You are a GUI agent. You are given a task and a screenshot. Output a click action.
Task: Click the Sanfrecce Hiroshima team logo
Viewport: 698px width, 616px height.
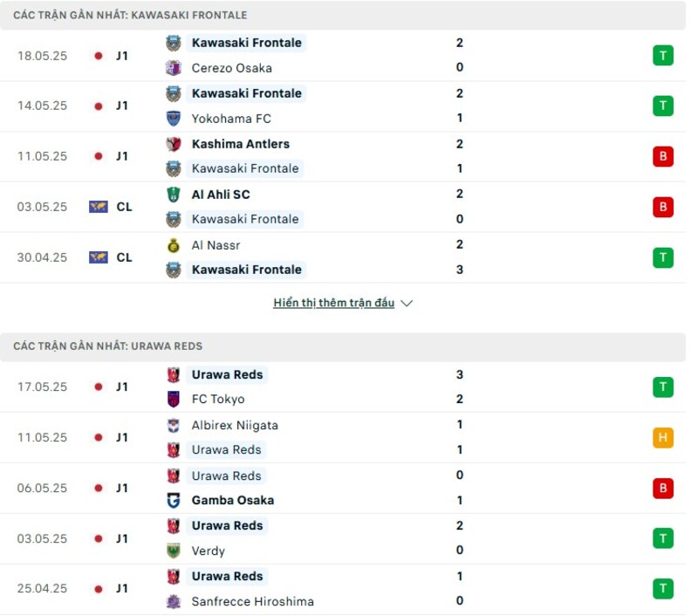[x=173, y=601]
